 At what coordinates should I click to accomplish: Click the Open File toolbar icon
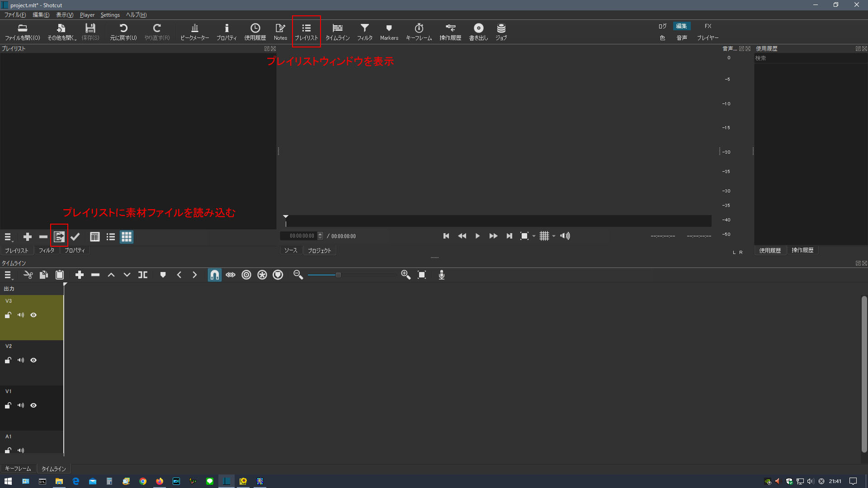pos(22,32)
